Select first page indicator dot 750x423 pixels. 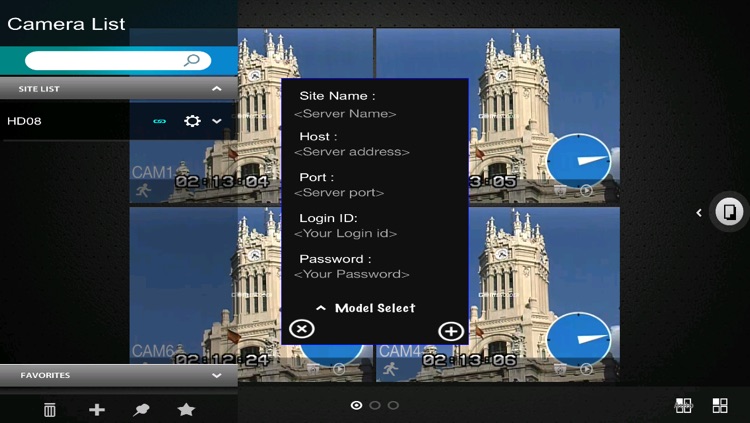tap(356, 405)
